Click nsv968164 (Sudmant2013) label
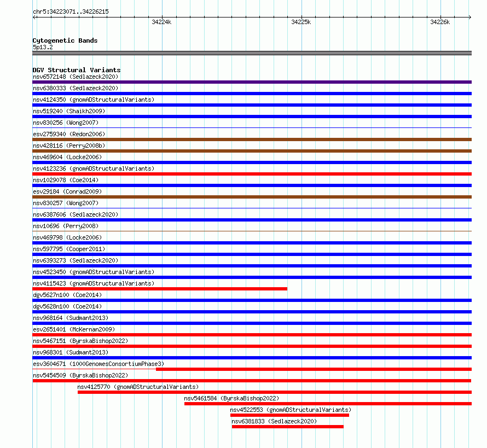 pos(71,318)
